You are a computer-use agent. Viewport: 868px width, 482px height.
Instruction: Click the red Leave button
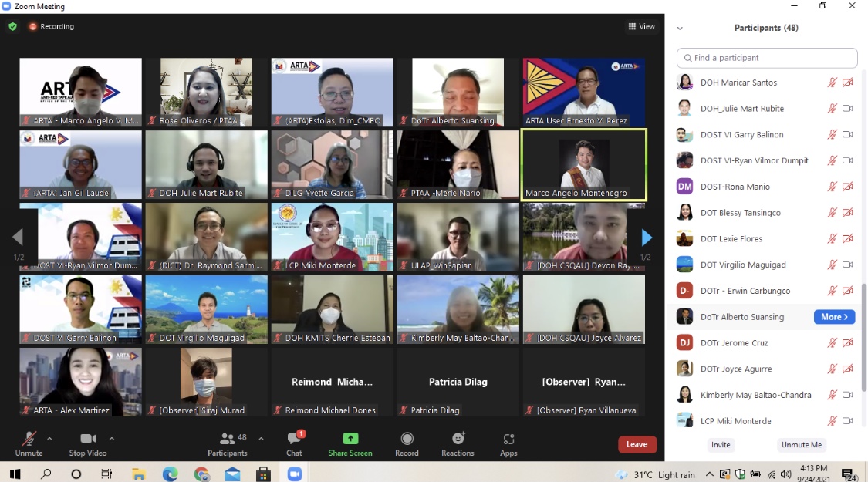click(x=637, y=444)
